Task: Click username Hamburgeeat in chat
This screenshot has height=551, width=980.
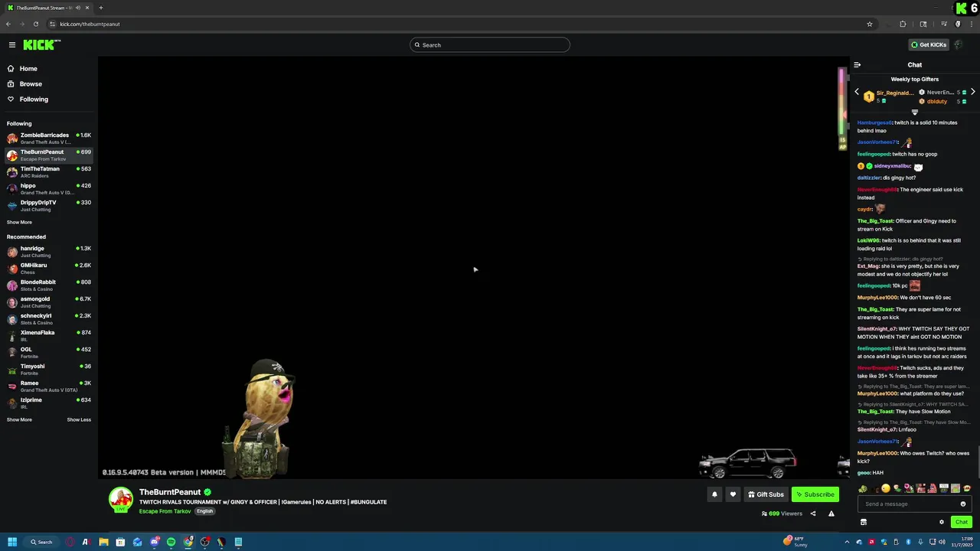Action: click(874, 122)
